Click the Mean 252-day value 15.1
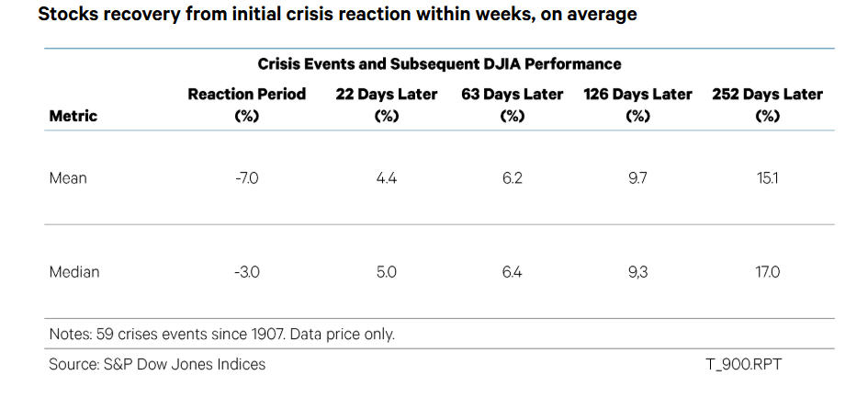The height and width of the screenshot is (398, 868). [767, 178]
